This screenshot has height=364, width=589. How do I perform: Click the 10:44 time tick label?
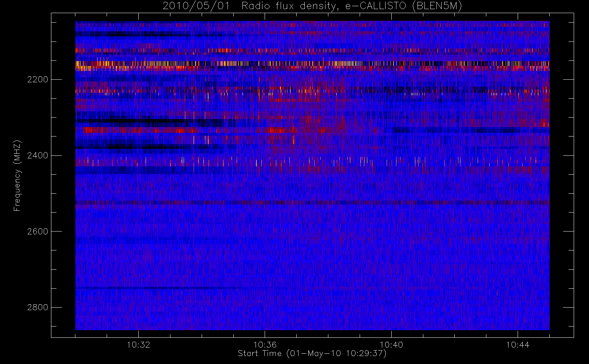coord(518,345)
